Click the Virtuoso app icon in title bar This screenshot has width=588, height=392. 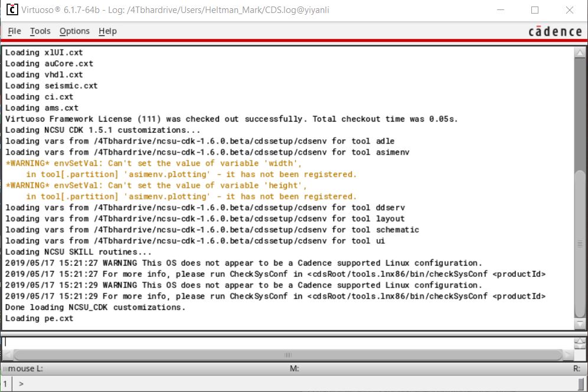12,9
